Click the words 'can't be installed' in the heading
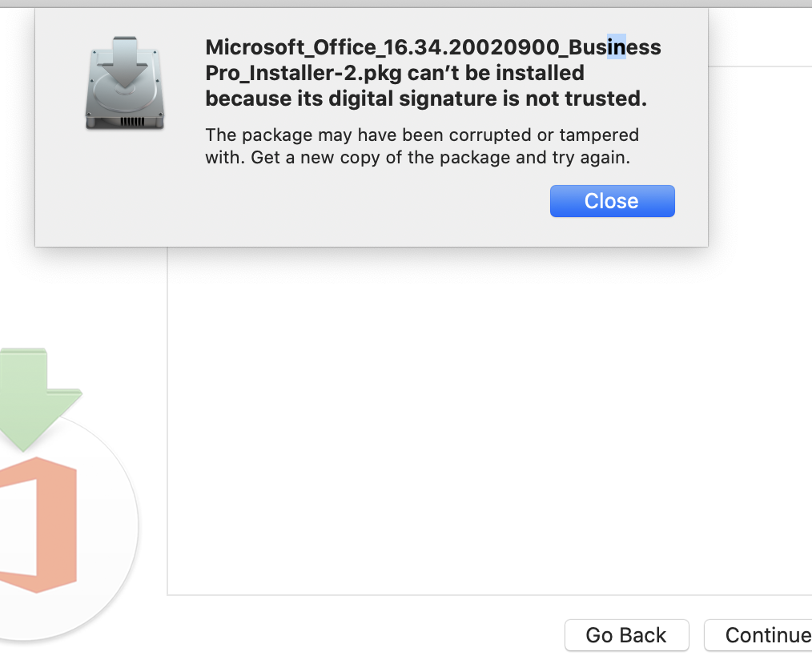 [496, 73]
